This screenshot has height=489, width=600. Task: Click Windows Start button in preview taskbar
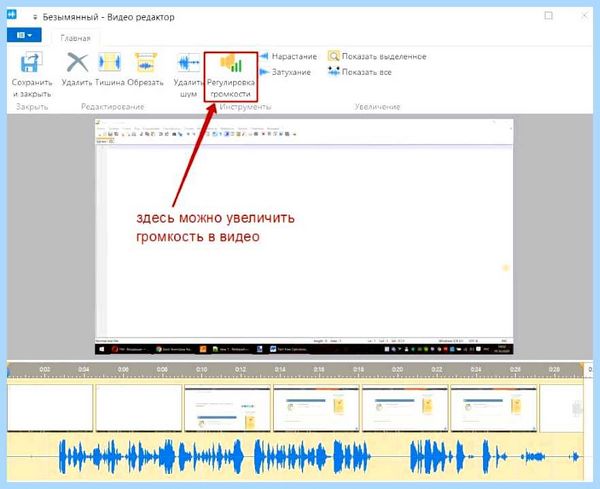[x=101, y=349]
